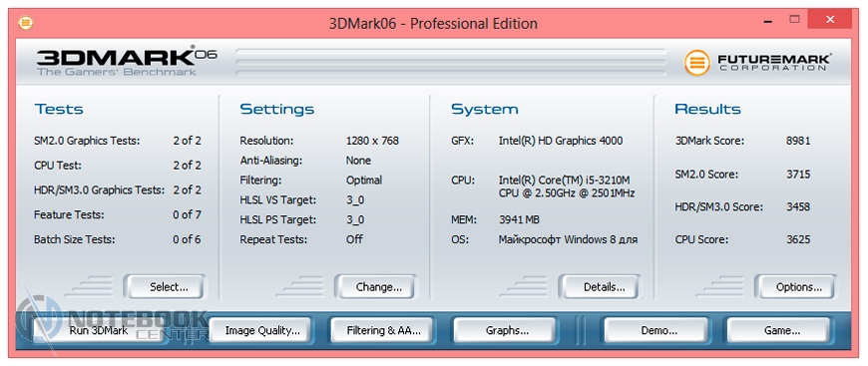Click the Results section heading
The height and width of the screenshot is (366, 868).
click(x=707, y=109)
